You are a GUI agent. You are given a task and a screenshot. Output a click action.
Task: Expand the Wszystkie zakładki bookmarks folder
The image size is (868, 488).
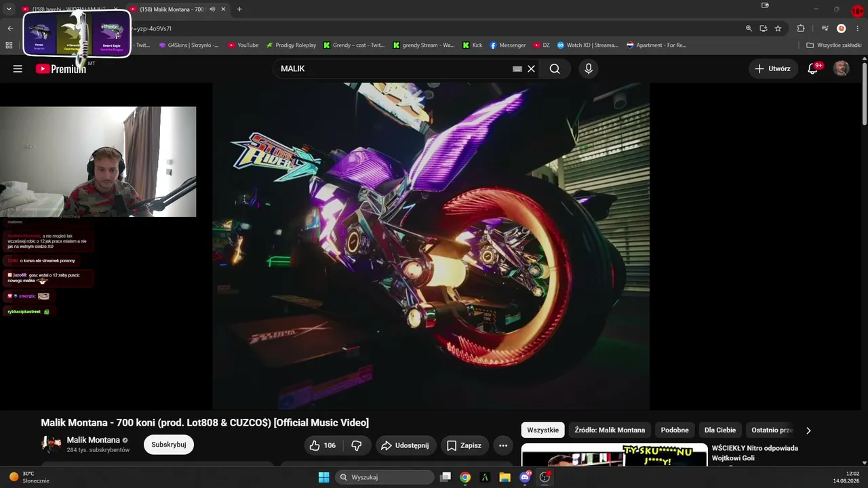pyautogui.click(x=834, y=45)
